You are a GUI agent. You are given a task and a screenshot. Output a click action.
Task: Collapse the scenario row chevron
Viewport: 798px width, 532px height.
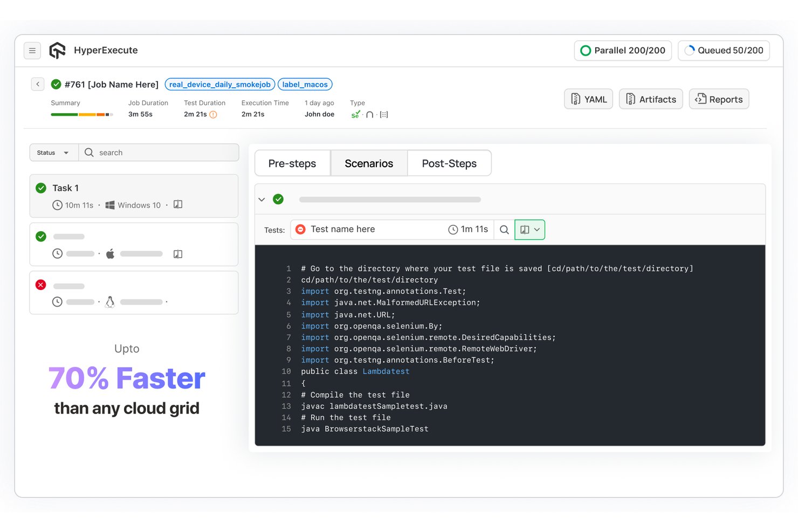pos(262,199)
